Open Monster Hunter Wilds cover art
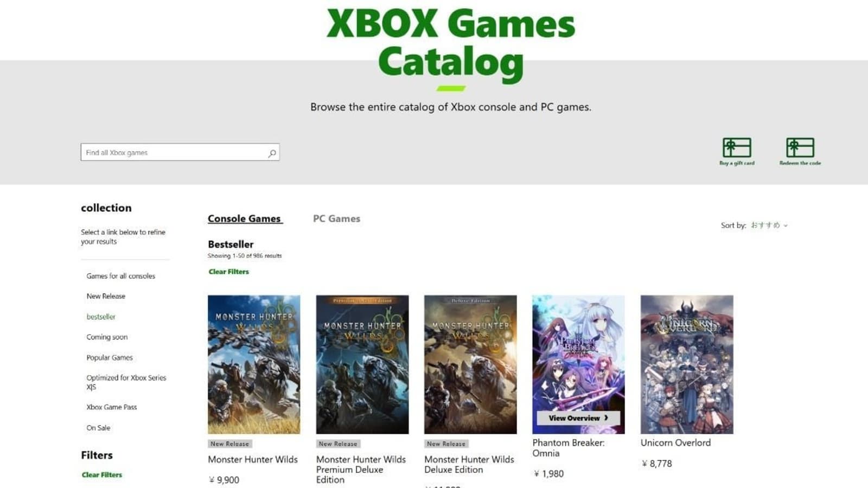 (254, 364)
